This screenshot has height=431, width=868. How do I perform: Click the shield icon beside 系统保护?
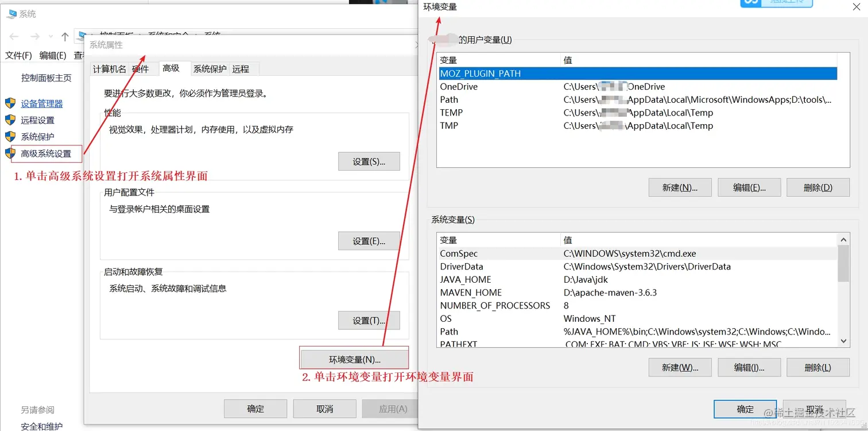(10, 137)
